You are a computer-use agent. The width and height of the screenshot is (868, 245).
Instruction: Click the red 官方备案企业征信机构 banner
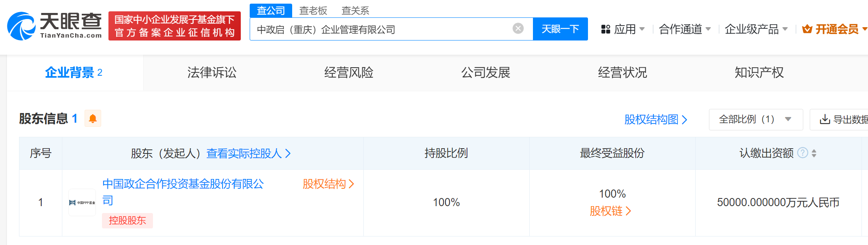coord(174,26)
